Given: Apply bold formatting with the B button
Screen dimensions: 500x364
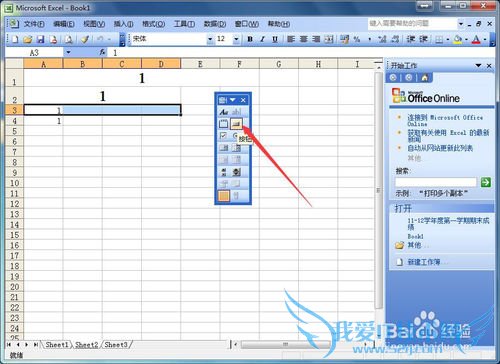Looking at the screenshot, I should (x=250, y=39).
